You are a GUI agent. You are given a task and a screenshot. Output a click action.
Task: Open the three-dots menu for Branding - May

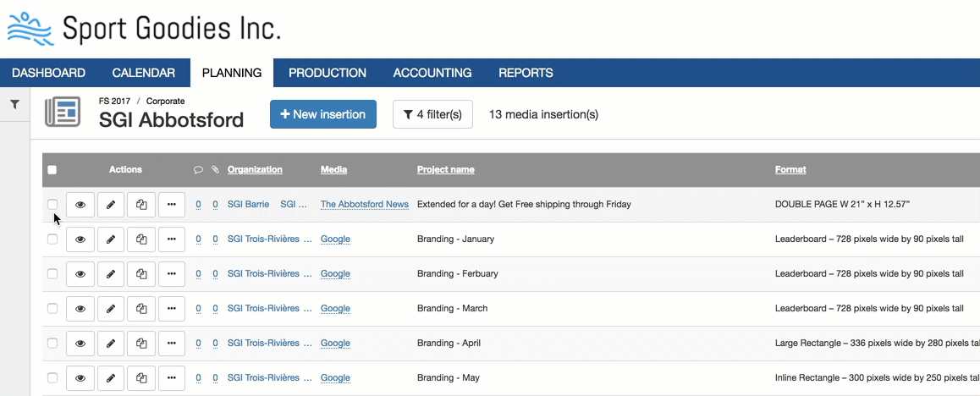172,378
